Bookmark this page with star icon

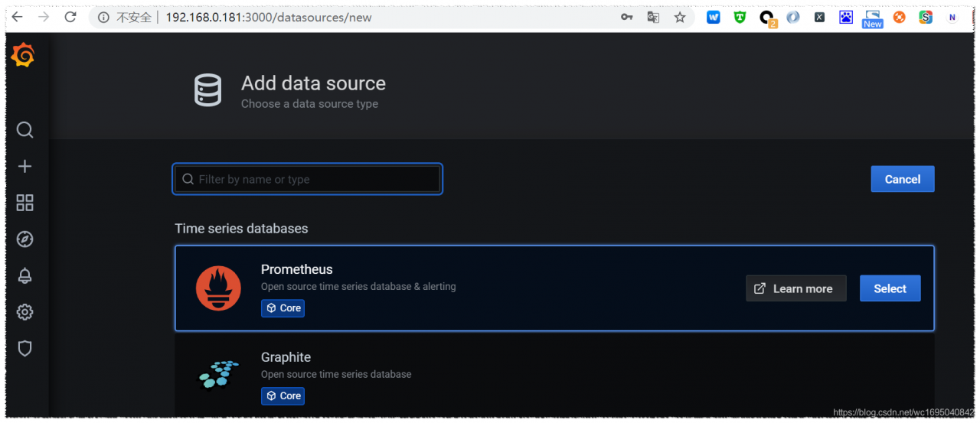(x=679, y=17)
